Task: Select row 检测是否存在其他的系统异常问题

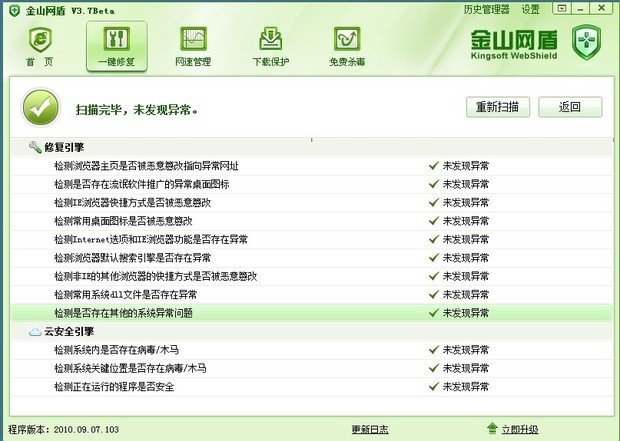Action: [x=312, y=313]
